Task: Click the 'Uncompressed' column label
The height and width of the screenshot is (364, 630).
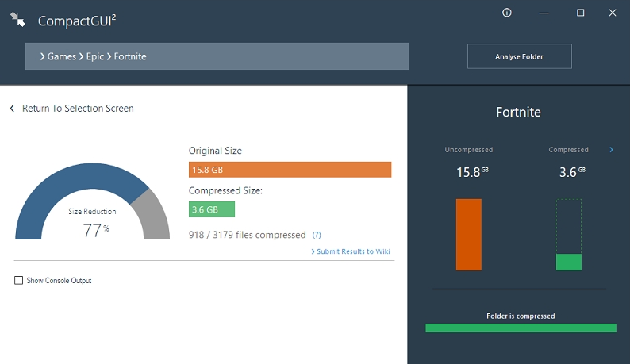Action: tap(468, 150)
